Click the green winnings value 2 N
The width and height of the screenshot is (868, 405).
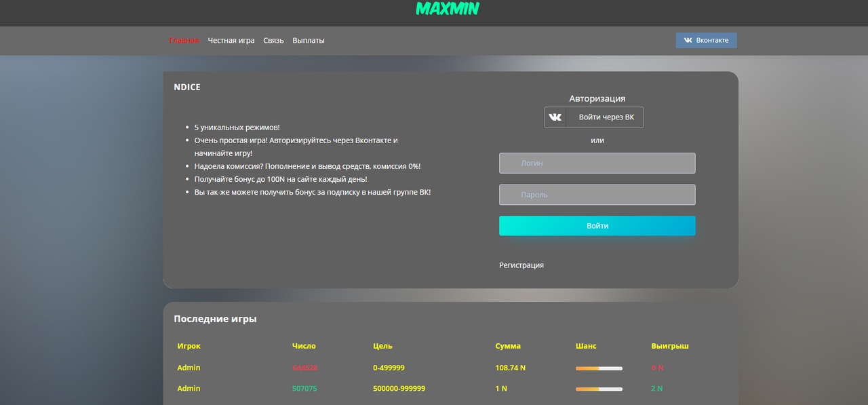coord(657,389)
